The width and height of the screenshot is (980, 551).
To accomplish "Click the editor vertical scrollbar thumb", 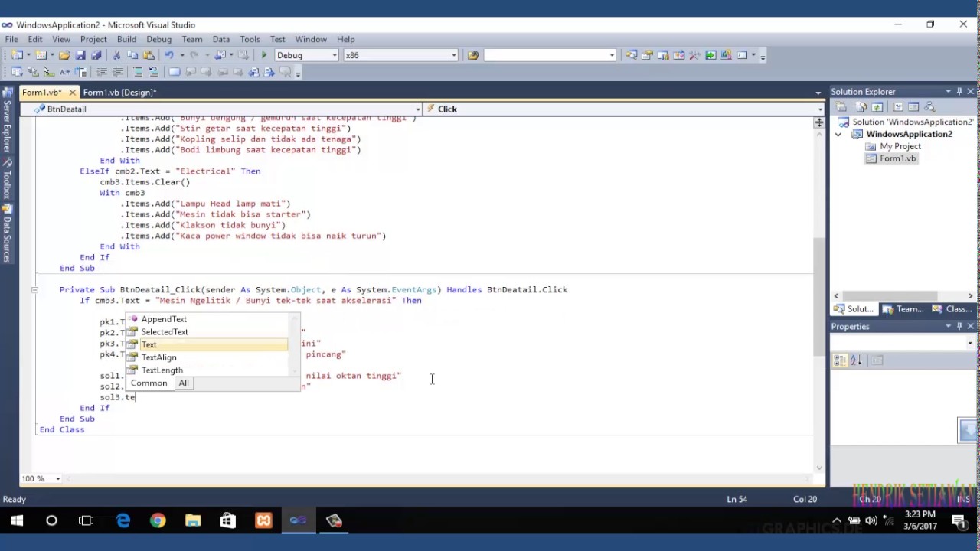I will click(x=819, y=296).
